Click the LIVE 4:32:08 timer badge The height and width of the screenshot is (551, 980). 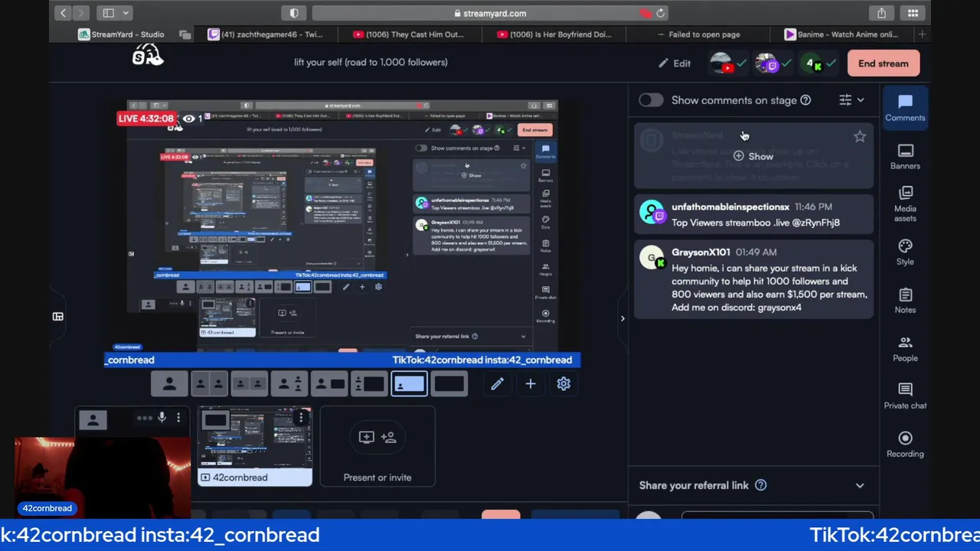click(145, 119)
